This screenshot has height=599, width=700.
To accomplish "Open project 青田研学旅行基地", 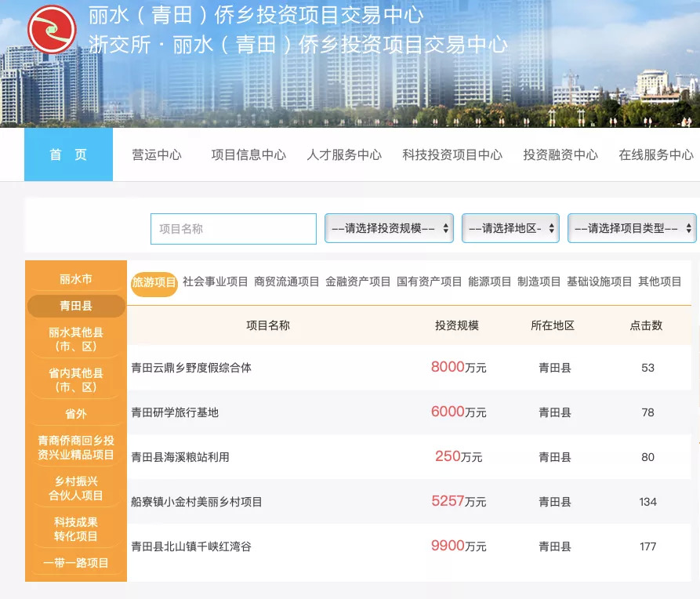I will (x=175, y=412).
